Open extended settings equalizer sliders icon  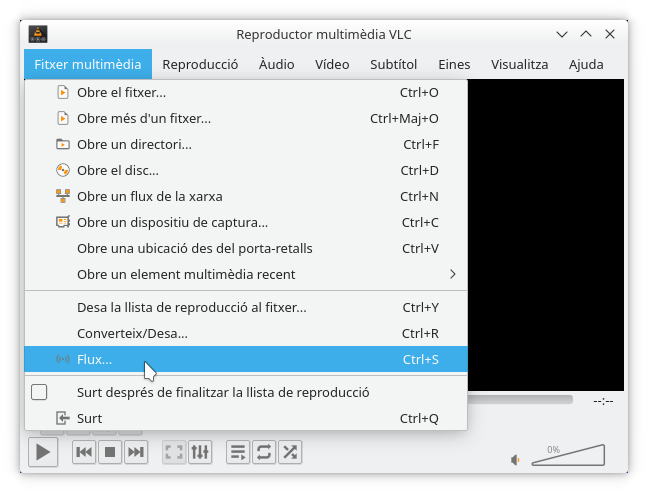pyautogui.click(x=200, y=452)
